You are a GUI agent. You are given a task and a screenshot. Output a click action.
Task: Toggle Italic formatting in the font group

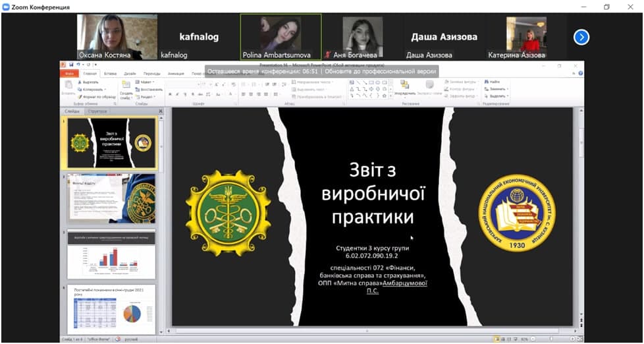pos(177,94)
